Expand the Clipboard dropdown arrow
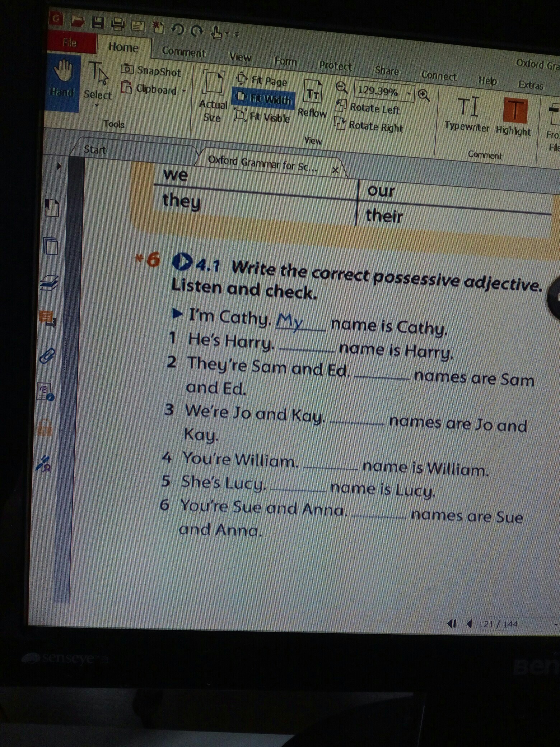The height and width of the screenshot is (747, 560). click(x=184, y=91)
